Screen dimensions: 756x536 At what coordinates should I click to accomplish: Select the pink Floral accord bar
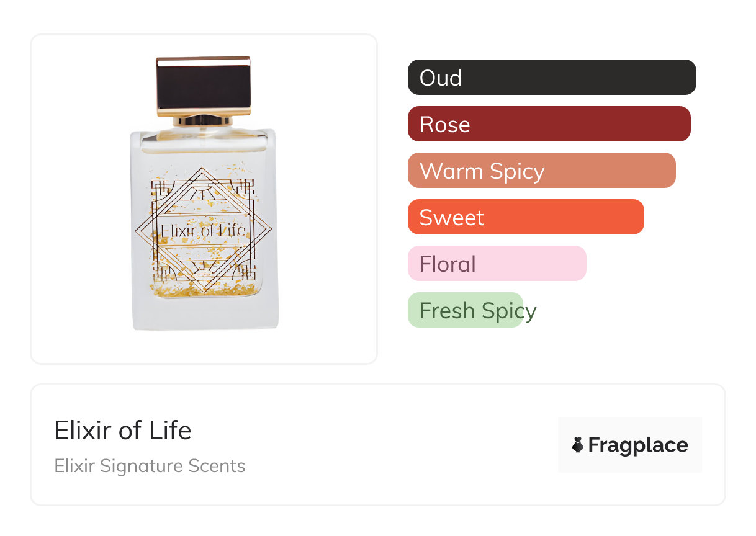pyautogui.click(x=497, y=264)
